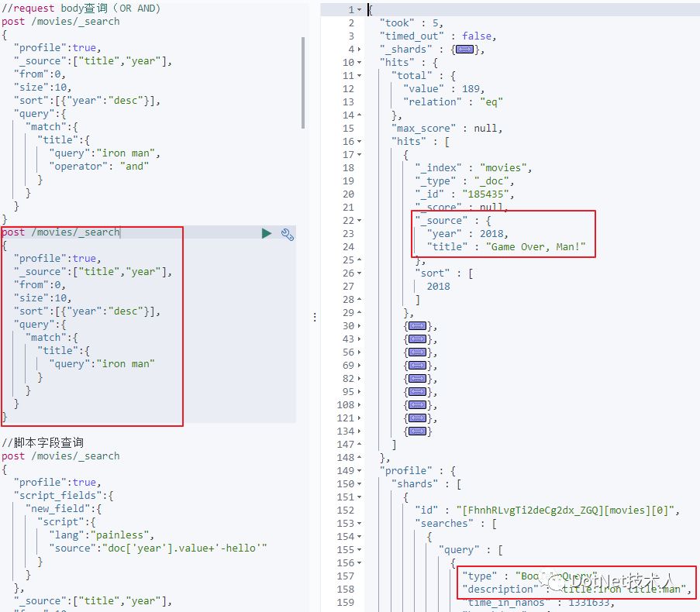Click collapsed object badge on line 56
Screen dimensions: 700x612
point(417,352)
